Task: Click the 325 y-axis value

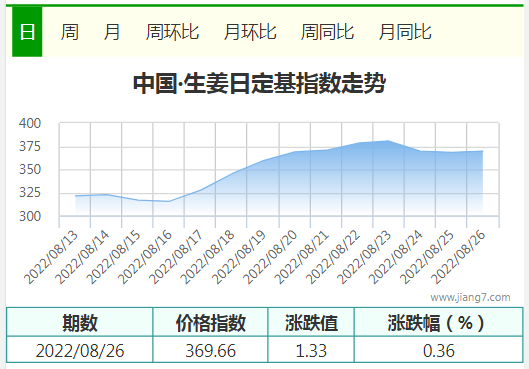Action: pyautogui.click(x=30, y=193)
